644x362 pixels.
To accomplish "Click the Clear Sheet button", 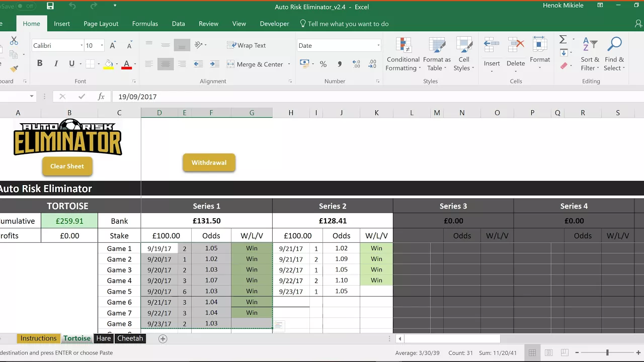I will [67, 166].
